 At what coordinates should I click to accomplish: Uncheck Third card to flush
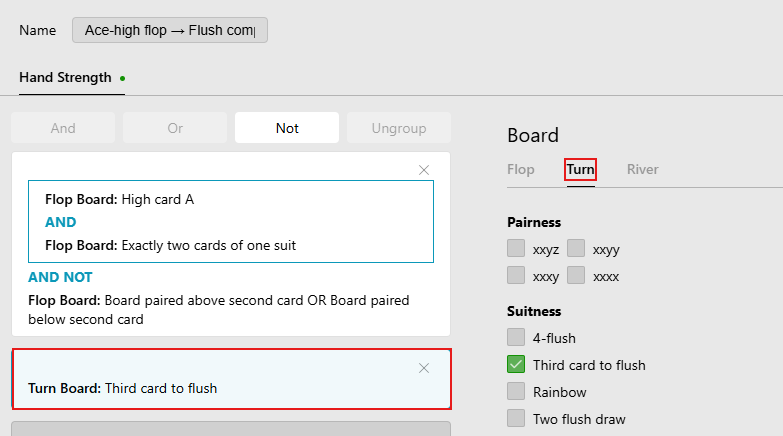click(x=516, y=364)
